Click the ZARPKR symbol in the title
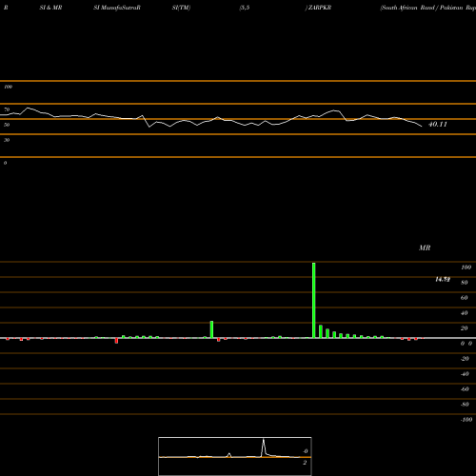This screenshot has height=476, width=476. (x=320, y=8)
